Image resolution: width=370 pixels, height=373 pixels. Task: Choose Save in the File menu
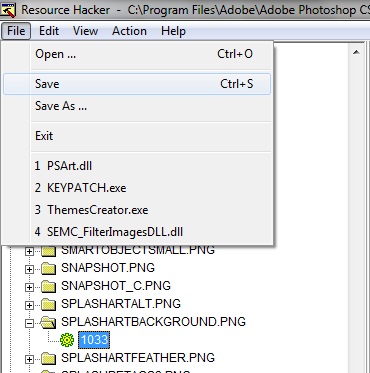point(137,84)
